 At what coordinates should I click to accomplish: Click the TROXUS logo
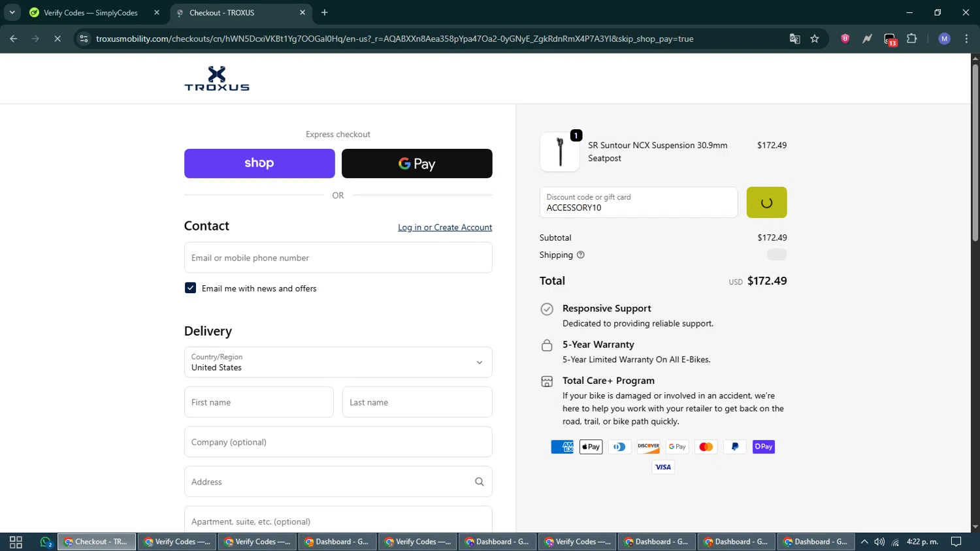pos(216,78)
